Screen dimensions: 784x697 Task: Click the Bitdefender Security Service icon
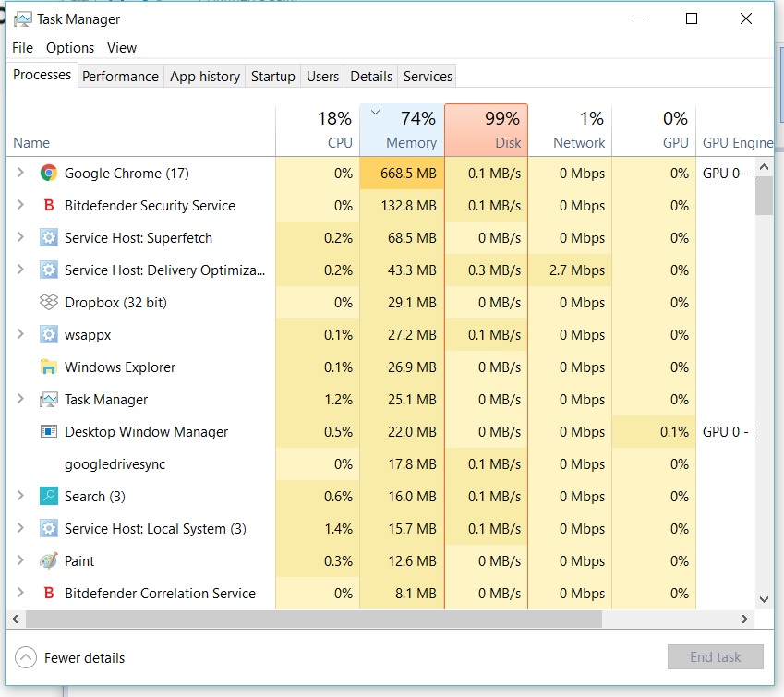49,206
